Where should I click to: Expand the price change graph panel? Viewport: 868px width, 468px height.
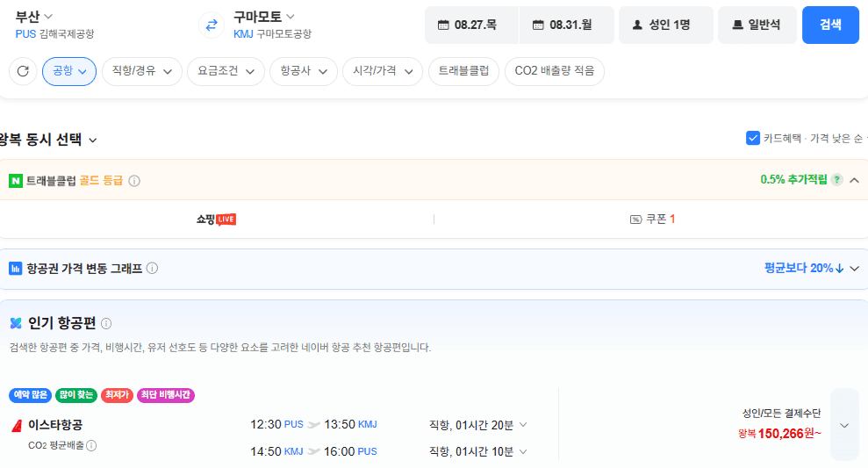point(854,269)
